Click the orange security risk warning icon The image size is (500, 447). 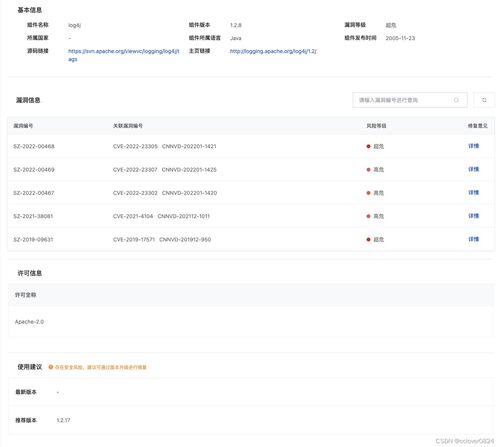51,367
